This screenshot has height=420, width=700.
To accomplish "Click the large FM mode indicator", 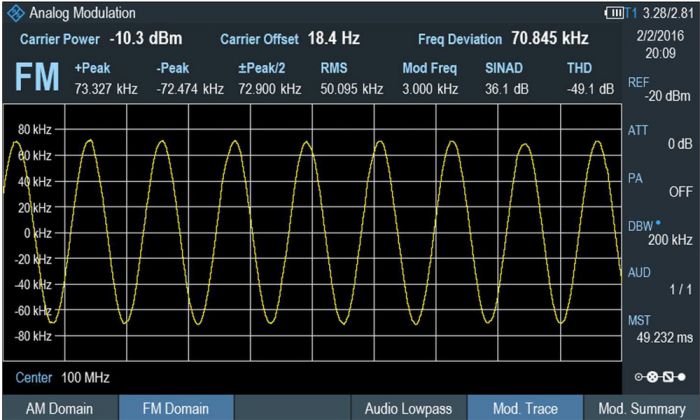I will tap(36, 80).
